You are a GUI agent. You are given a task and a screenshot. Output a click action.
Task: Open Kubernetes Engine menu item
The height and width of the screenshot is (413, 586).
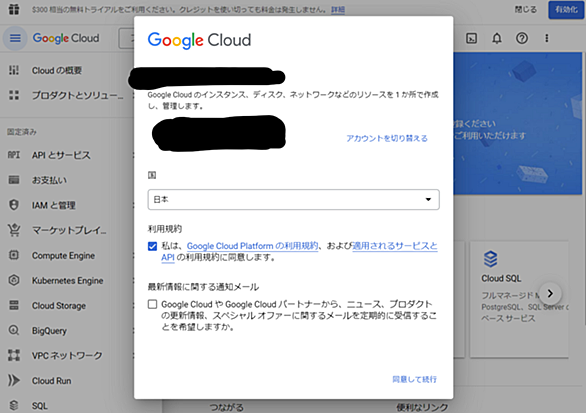click(68, 281)
